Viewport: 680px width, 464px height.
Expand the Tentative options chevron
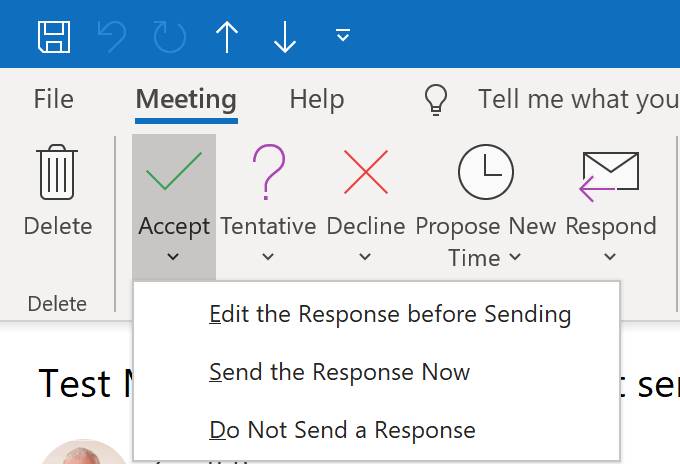[268, 257]
